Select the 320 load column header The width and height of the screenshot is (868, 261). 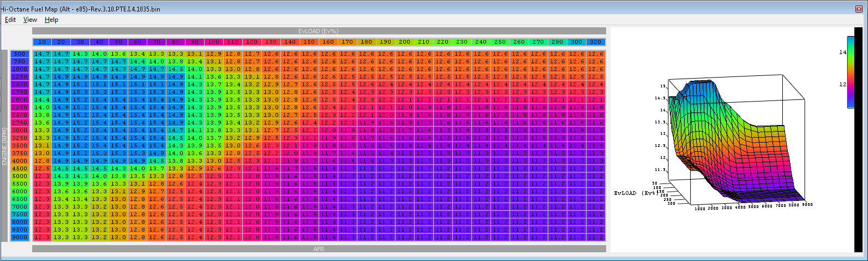pos(595,42)
